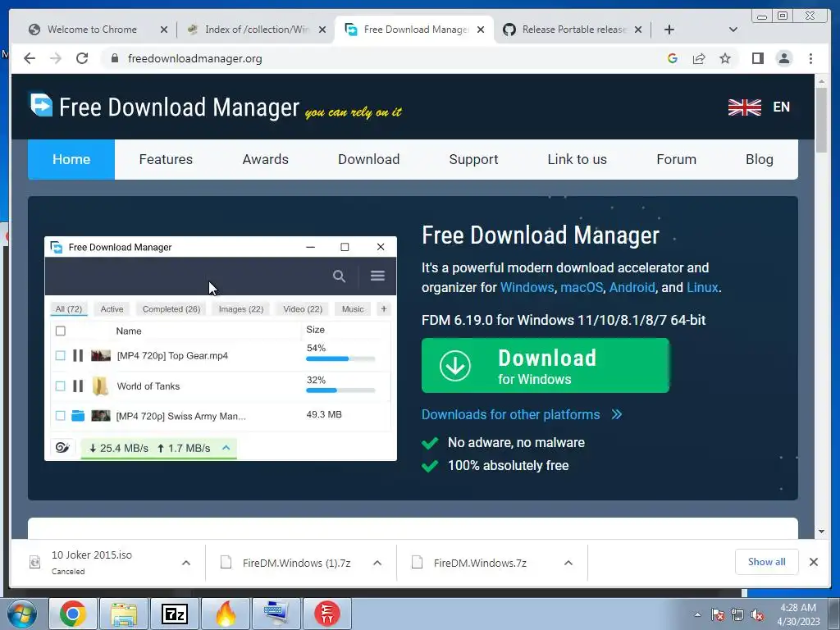The image size is (840, 630).
Task: Open the Features menu item
Action: pos(166,159)
